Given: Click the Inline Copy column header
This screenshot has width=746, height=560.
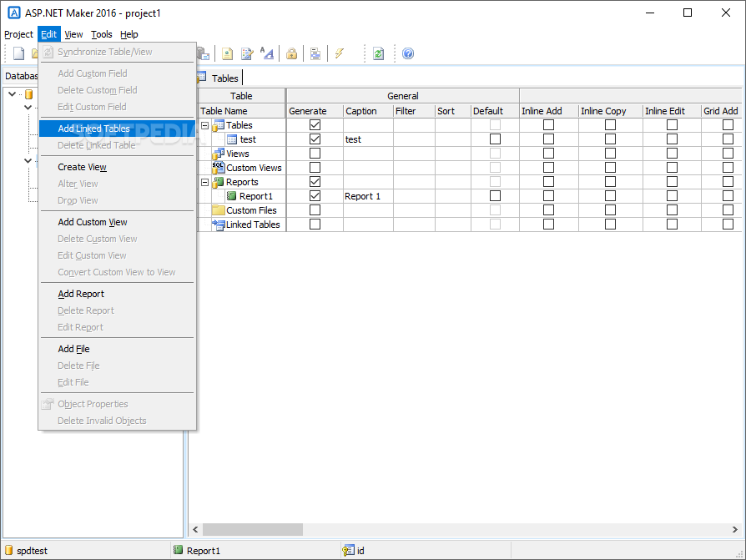Looking at the screenshot, I should 611,111.
